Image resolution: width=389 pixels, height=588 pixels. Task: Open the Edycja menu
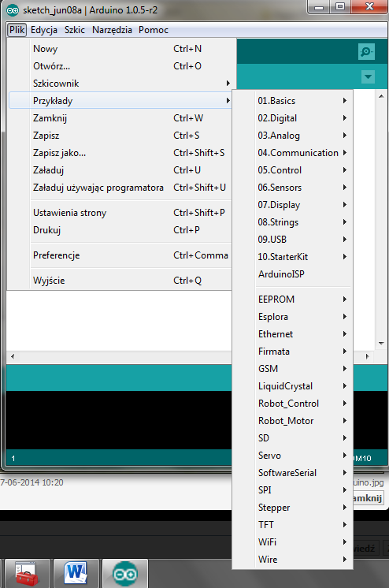44,30
